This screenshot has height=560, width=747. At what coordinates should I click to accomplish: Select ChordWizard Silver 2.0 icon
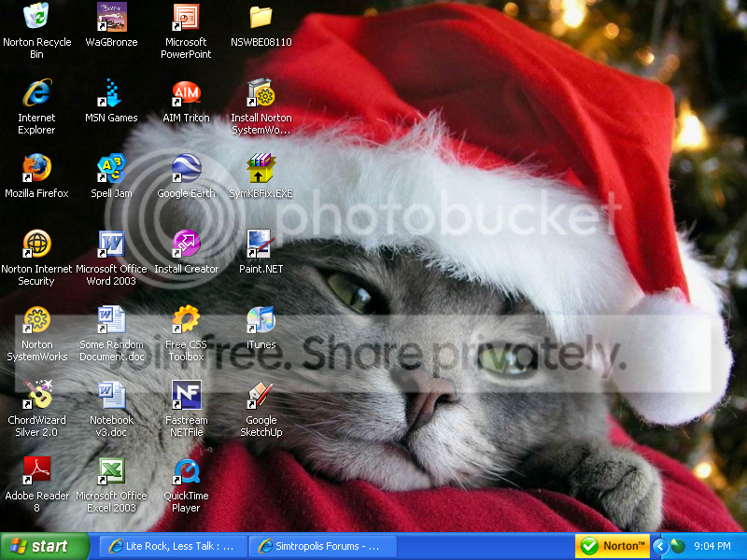[36, 394]
